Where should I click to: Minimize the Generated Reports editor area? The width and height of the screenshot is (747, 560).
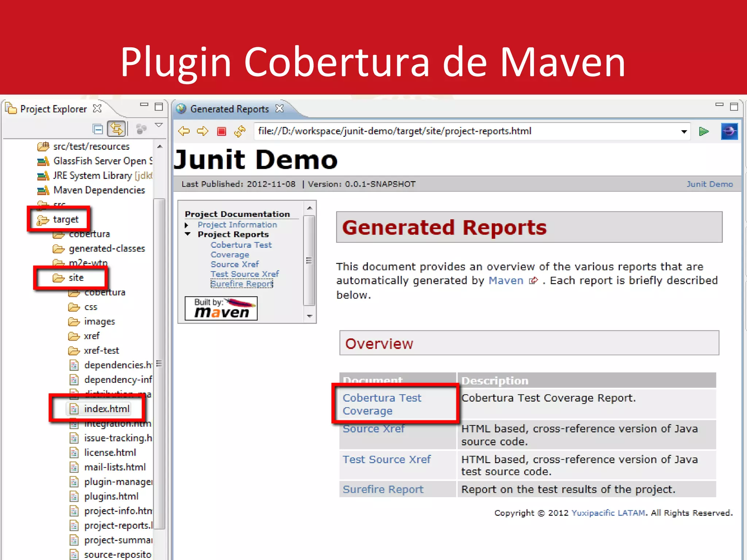pyautogui.click(x=719, y=105)
